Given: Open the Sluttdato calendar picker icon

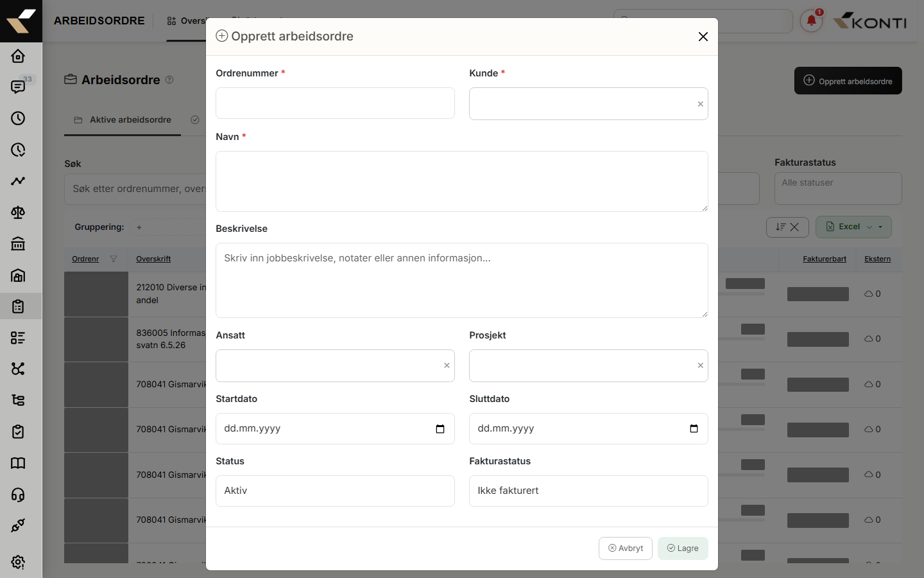Looking at the screenshot, I should click(694, 429).
